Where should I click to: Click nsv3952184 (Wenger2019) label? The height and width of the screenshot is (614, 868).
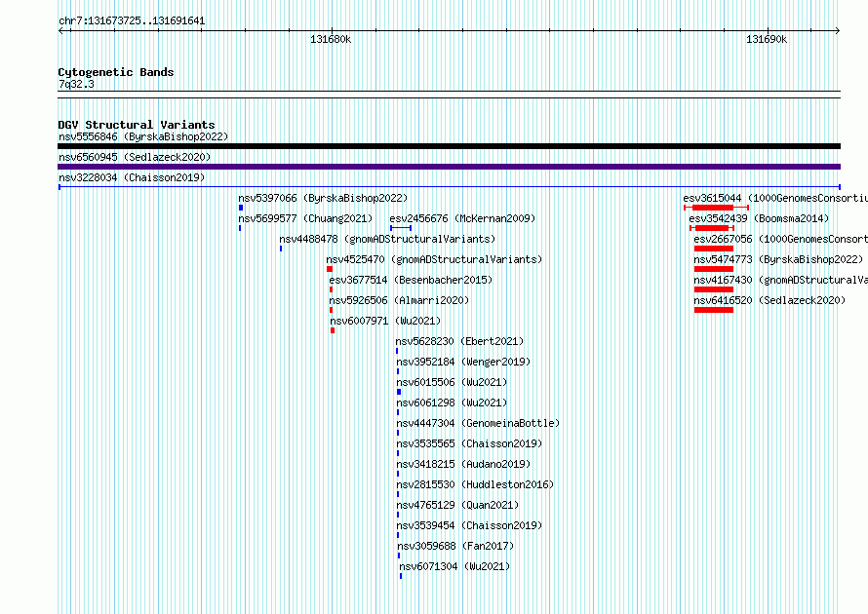463,362
